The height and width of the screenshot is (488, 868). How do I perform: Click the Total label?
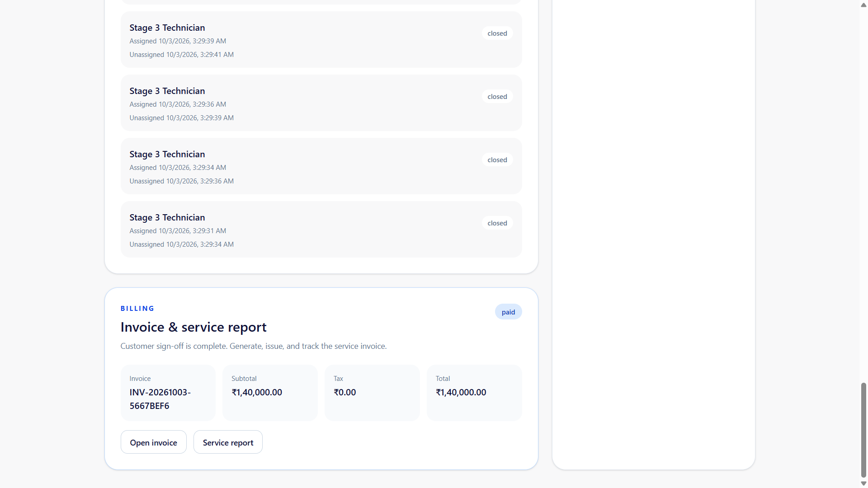[443, 379]
